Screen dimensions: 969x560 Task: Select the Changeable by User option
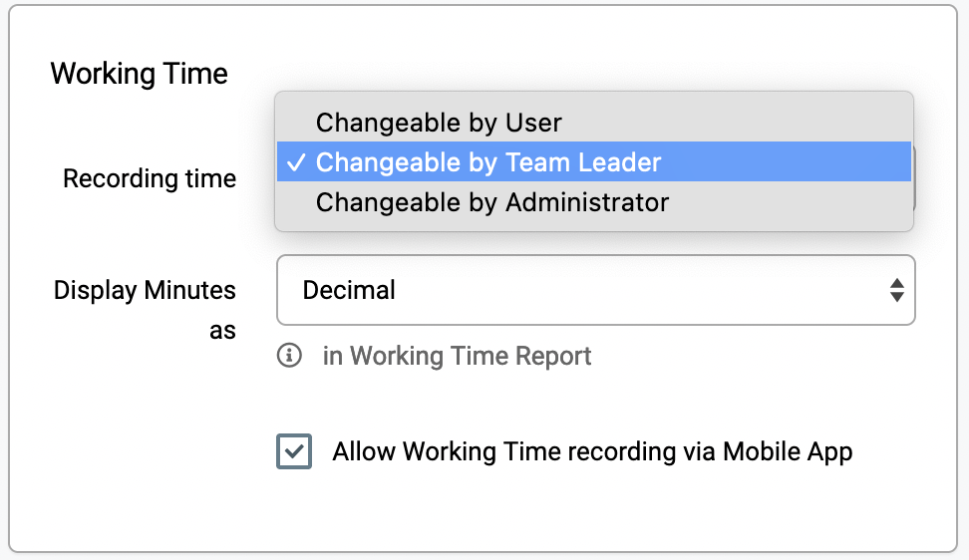[x=594, y=123]
